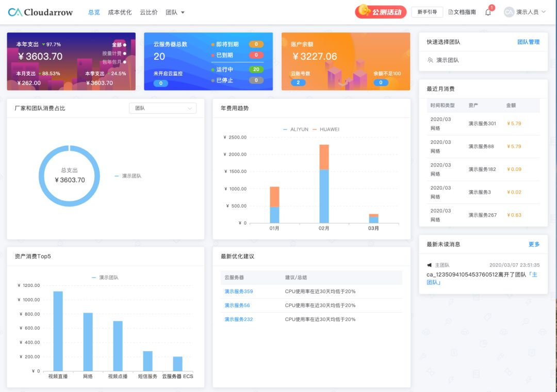Click the user avatar icon
Viewport: 557px width, 392px height.
(x=509, y=12)
